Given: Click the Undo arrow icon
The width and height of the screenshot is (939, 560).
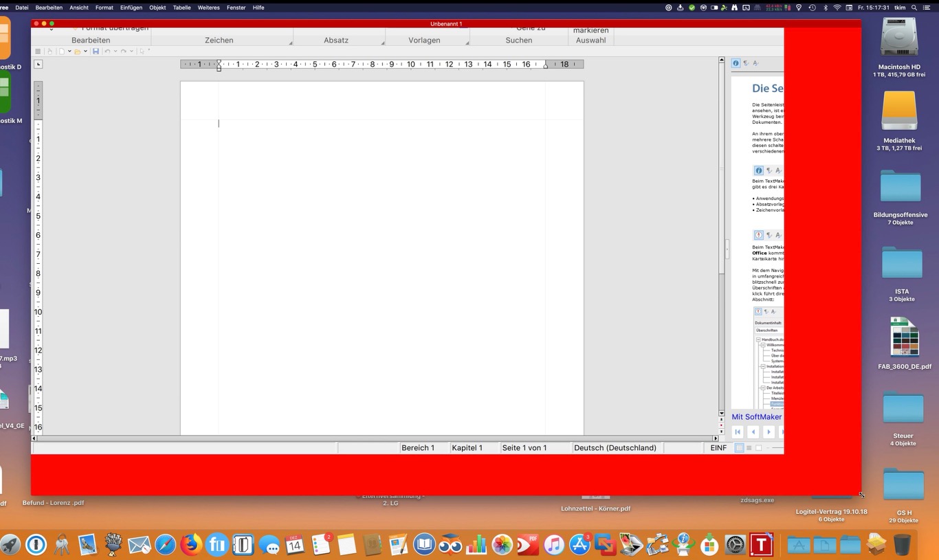Looking at the screenshot, I should click(107, 52).
